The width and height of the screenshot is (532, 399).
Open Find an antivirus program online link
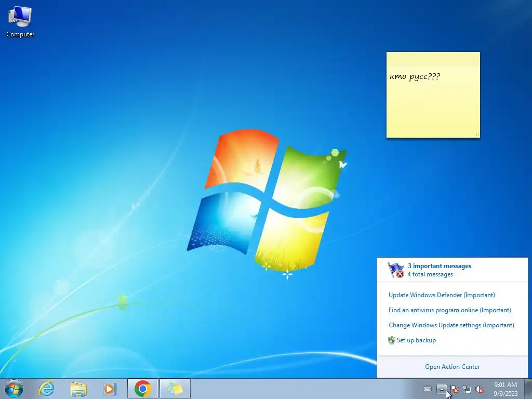450,310
